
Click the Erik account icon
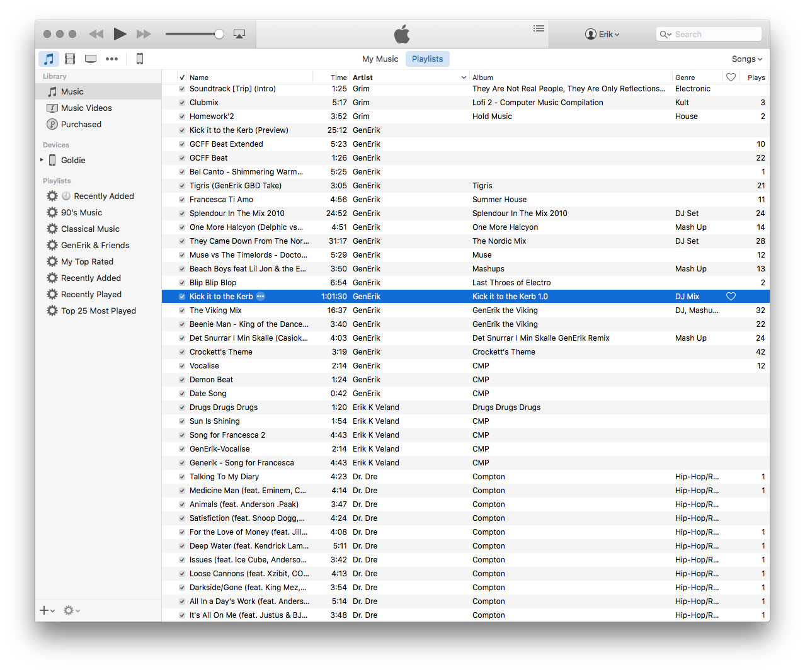(590, 34)
